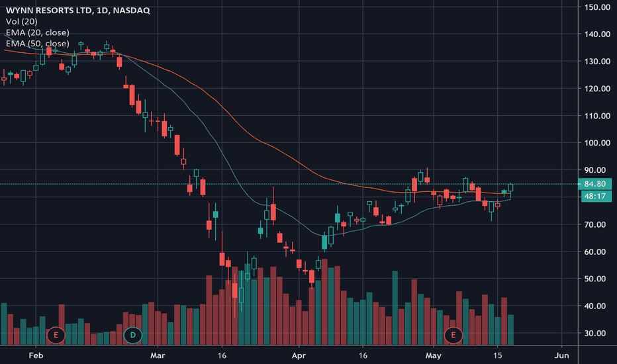Click the 120.00 price axis label

[597, 89]
